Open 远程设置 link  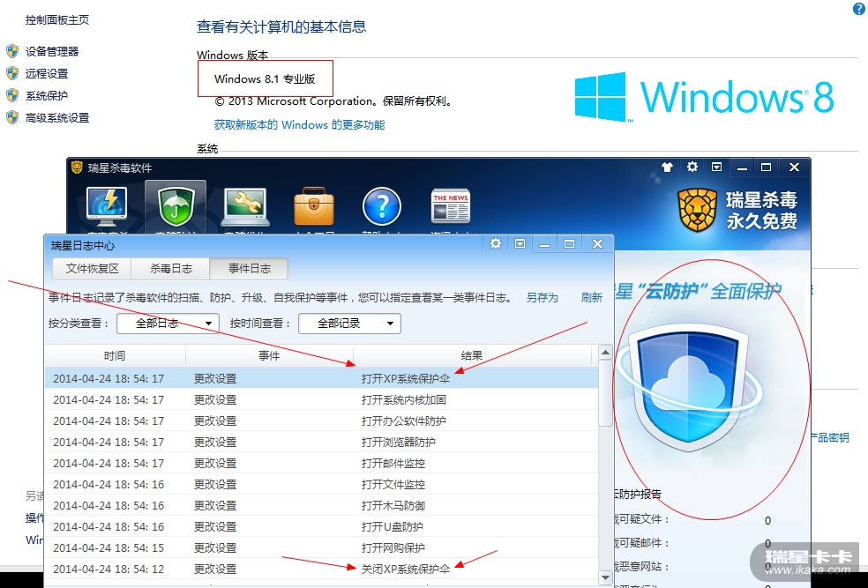pos(47,73)
